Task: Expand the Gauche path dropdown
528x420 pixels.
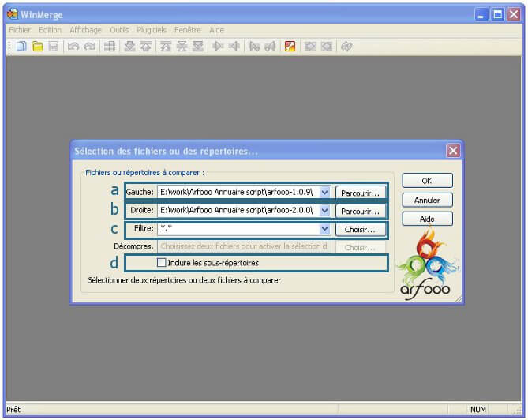Action: tap(324, 192)
